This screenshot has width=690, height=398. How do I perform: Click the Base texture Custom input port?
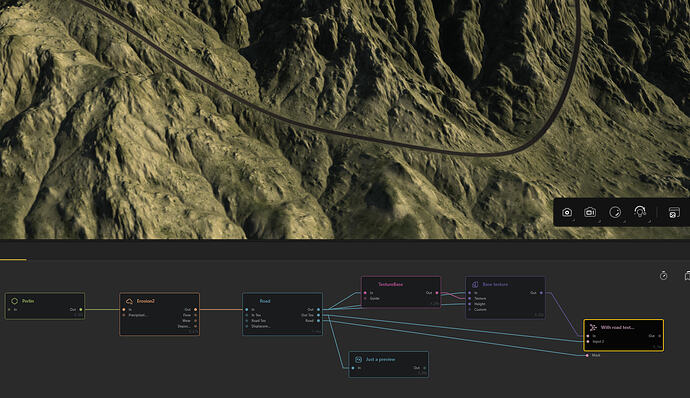point(470,310)
